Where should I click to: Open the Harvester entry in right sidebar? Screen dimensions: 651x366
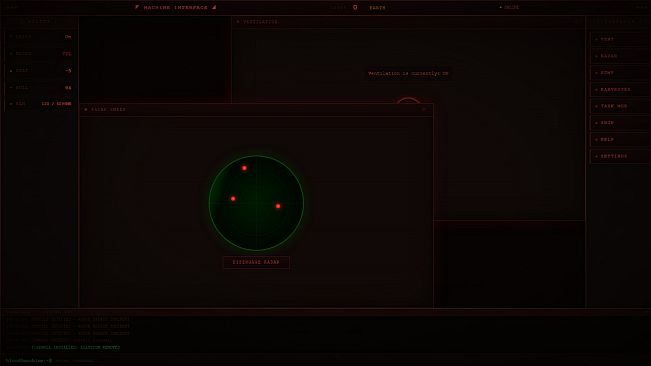click(x=620, y=89)
